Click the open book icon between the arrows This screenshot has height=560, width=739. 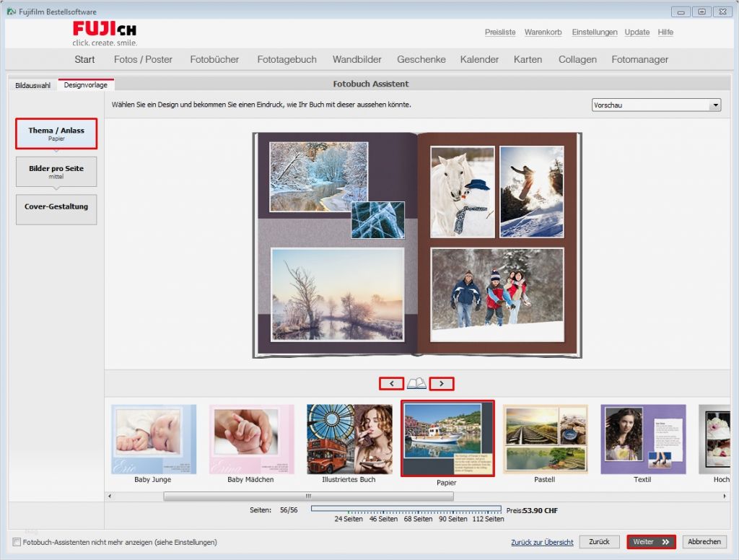click(416, 383)
